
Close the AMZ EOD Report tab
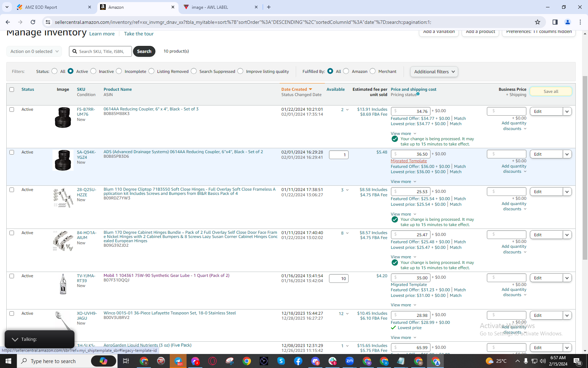click(90, 7)
